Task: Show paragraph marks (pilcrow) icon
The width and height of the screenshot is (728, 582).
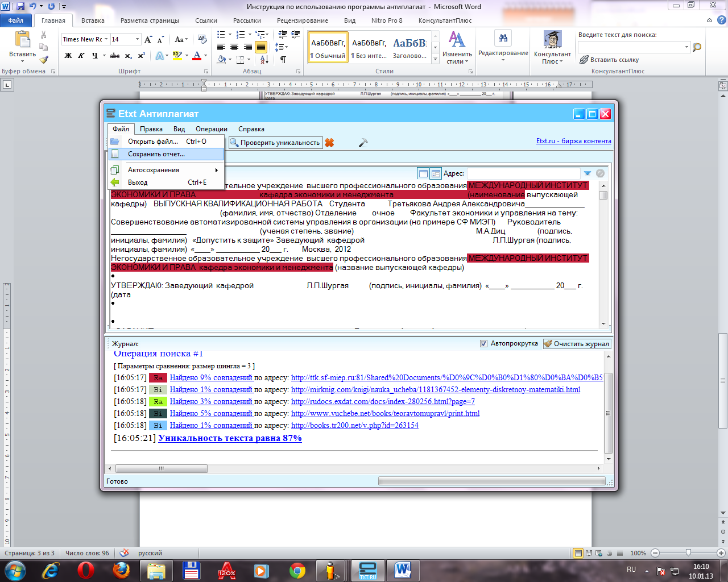Action: (283, 60)
